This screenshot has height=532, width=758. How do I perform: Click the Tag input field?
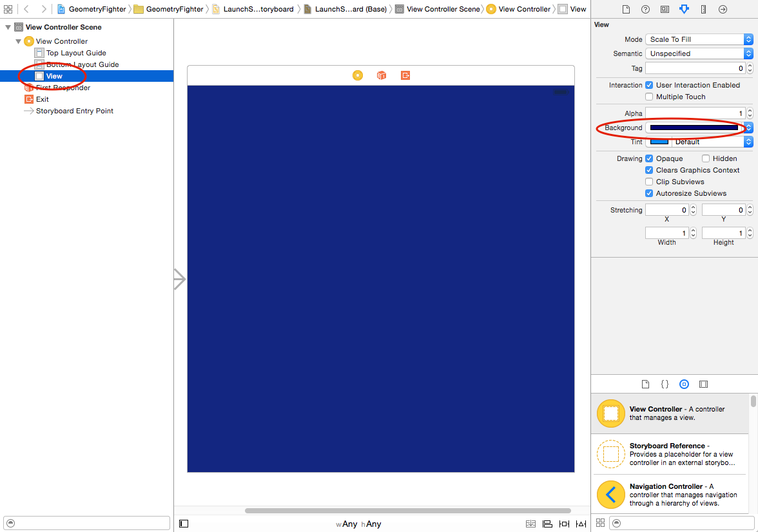tap(695, 68)
